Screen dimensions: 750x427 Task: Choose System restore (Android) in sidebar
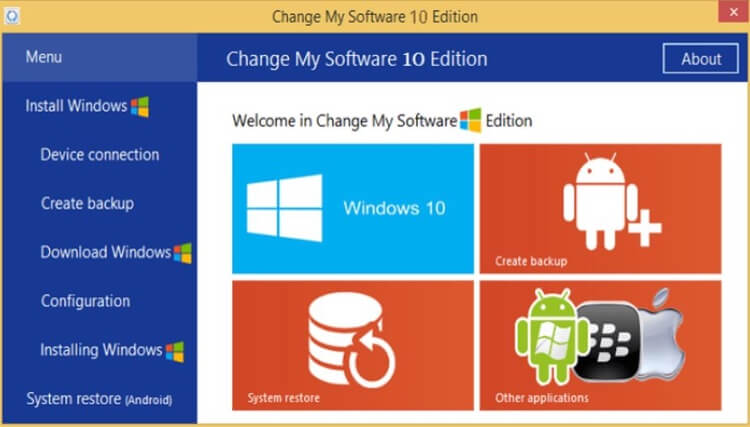pos(99,399)
